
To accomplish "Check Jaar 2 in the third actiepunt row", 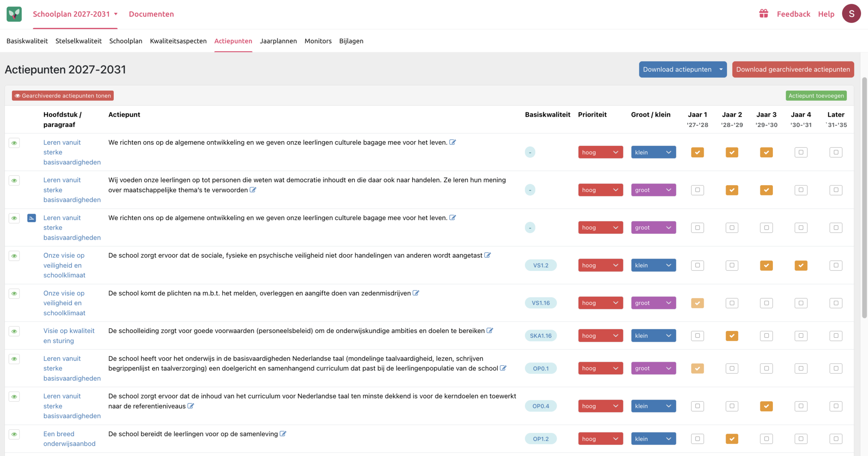I will (731, 228).
